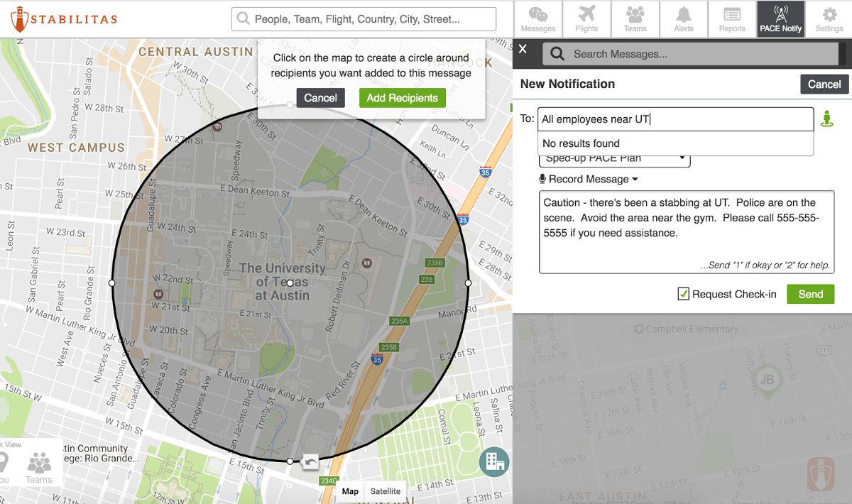Send the notification message
This screenshot has width=852, height=504.
pyautogui.click(x=810, y=294)
